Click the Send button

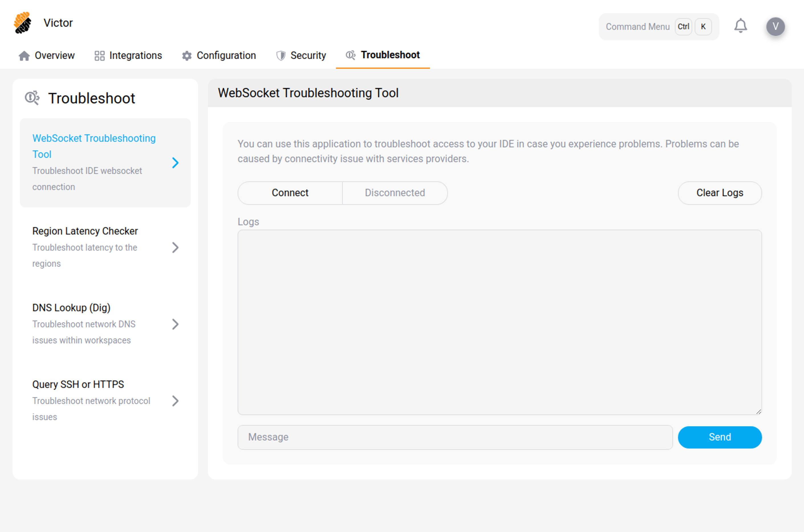[x=720, y=437]
